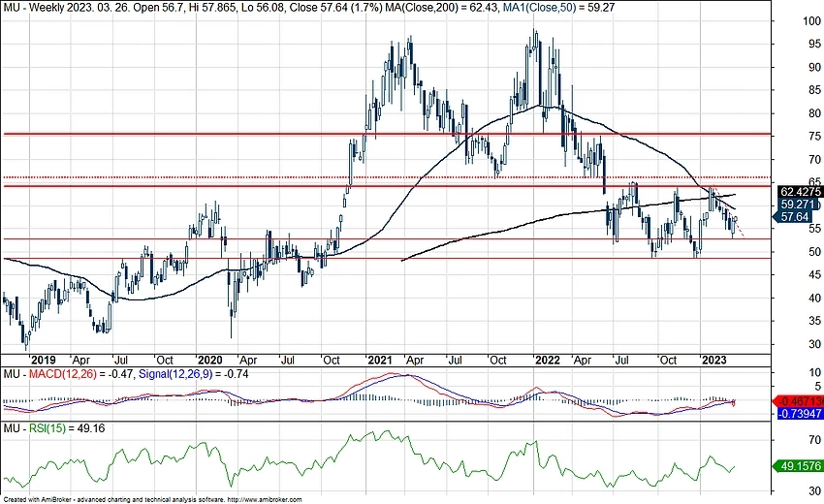Click the 2022 year label on time axis
824x504 pixels.
point(547,360)
